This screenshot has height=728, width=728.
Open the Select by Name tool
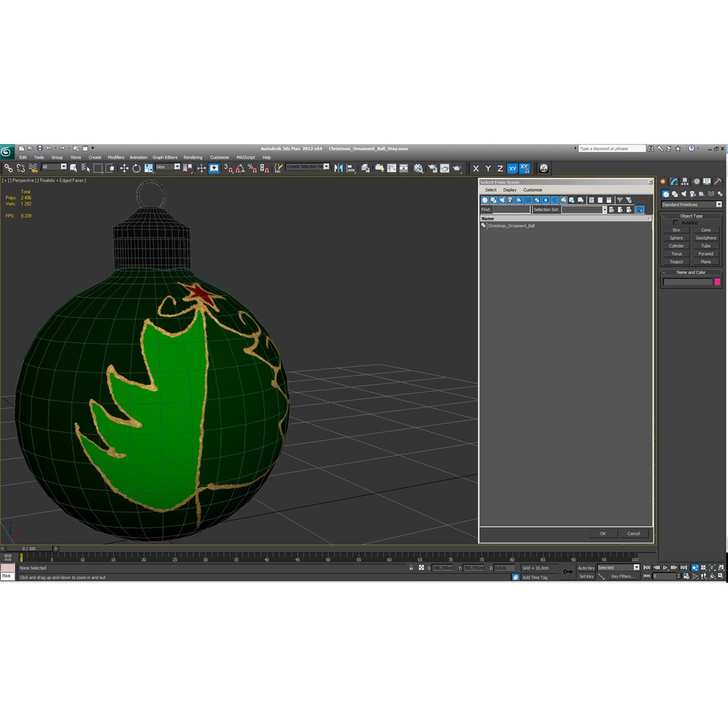86,168
